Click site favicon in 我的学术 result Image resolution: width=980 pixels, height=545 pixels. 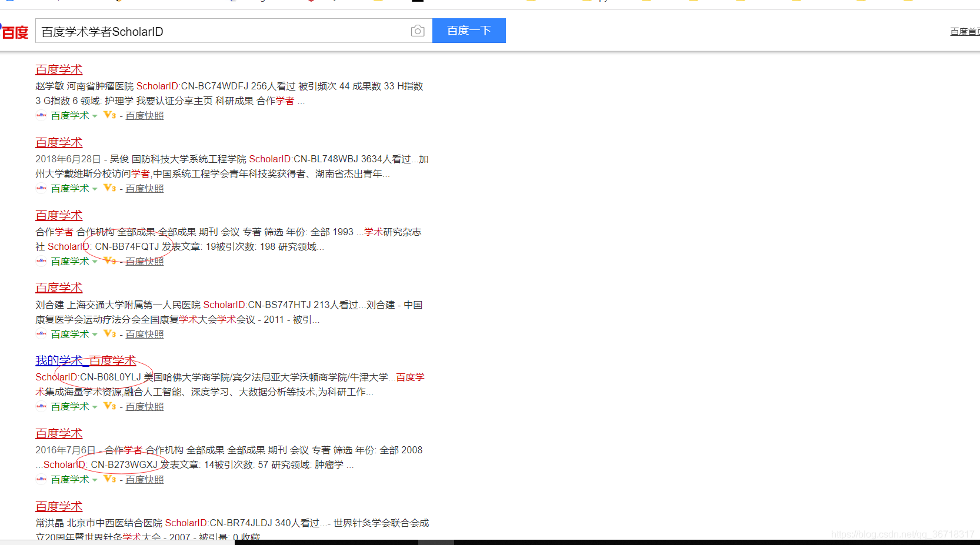coord(41,406)
